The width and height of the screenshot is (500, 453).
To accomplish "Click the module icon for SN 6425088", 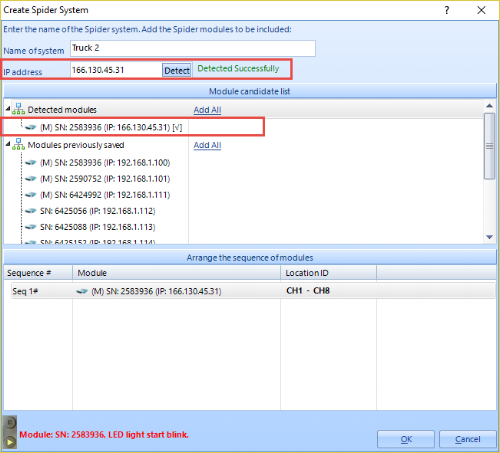I will 31,227.
